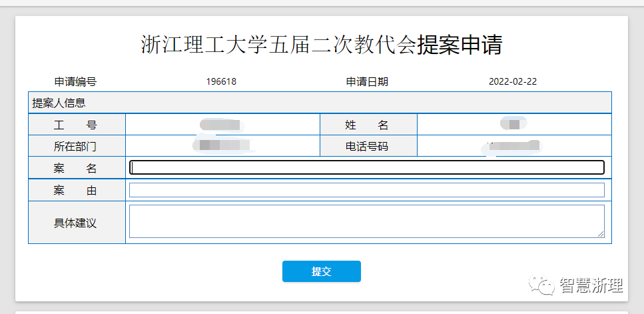Click the 案由 row label
Screen dimensions: 644x314
[76, 190]
